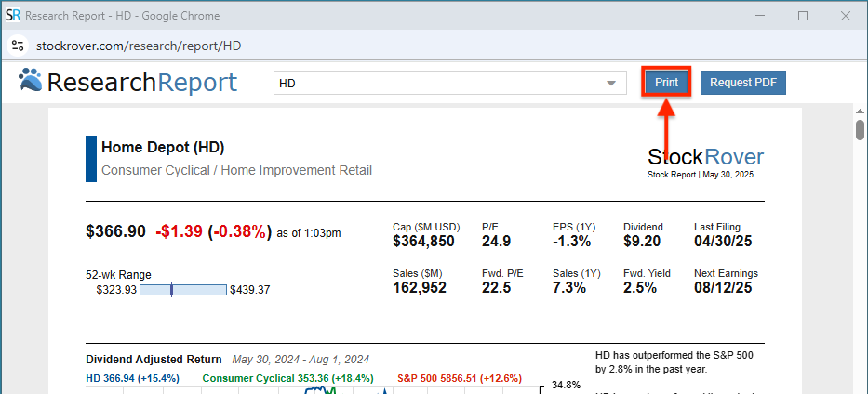Click the 52-week low $323.93
This screenshot has width=868, height=394.
116,290
